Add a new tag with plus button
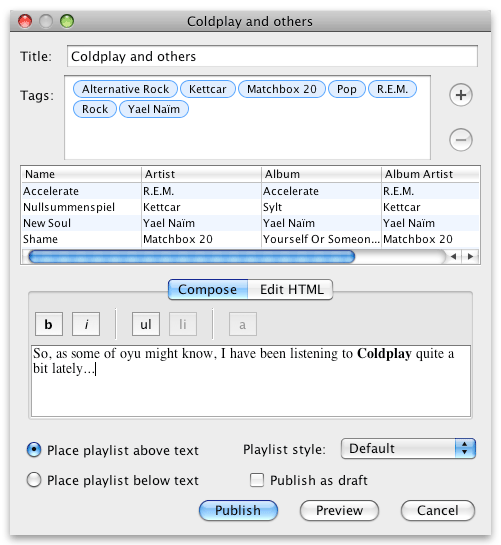 tap(461, 95)
